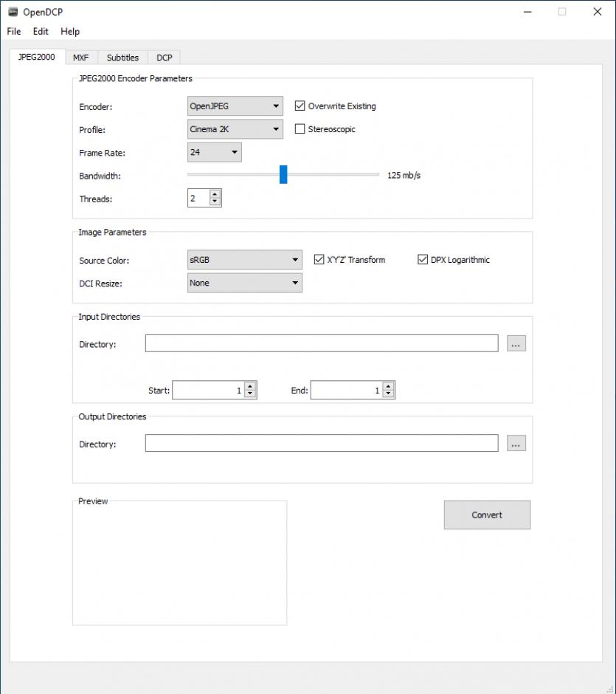Decrement the End frame value

(x=389, y=394)
